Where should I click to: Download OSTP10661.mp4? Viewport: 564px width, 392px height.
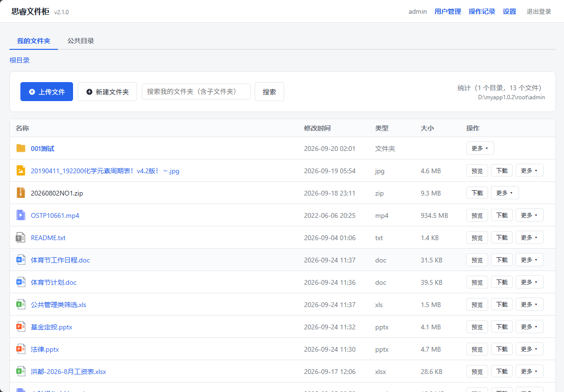502,215
